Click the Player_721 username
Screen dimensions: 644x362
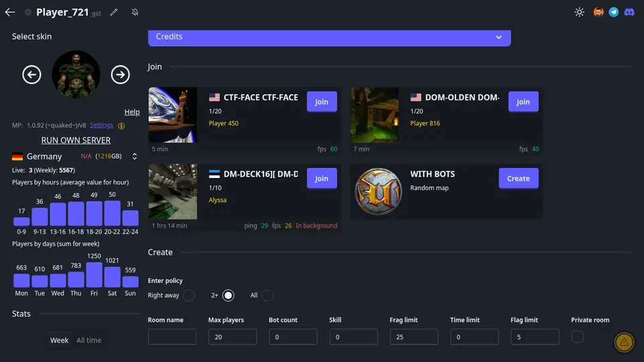pyautogui.click(x=62, y=12)
